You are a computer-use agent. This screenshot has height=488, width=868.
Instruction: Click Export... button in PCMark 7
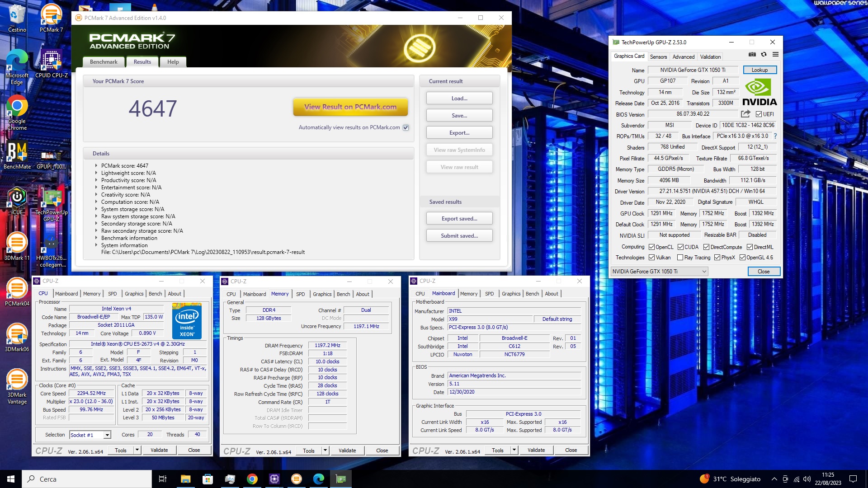click(459, 133)
